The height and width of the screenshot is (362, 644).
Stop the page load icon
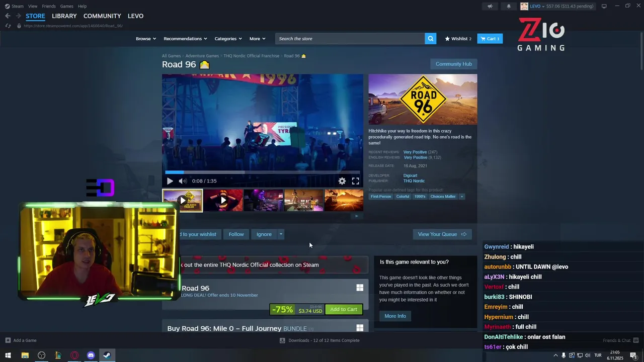coord(8,26)
